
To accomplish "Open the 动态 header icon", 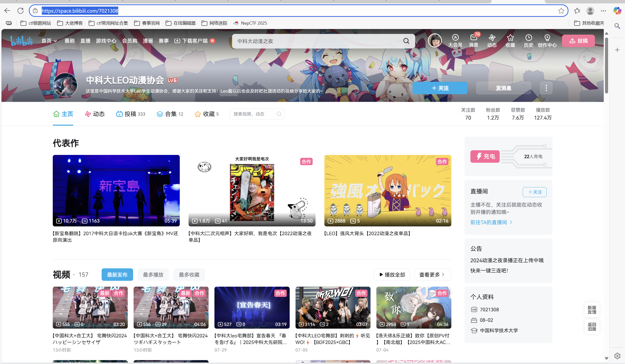I will 492,41.
